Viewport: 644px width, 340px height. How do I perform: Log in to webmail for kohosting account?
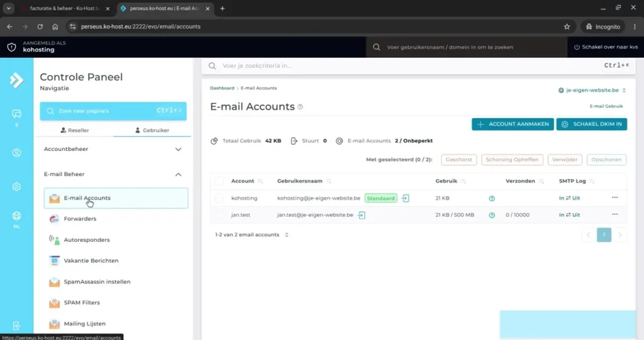pos(406,199)
